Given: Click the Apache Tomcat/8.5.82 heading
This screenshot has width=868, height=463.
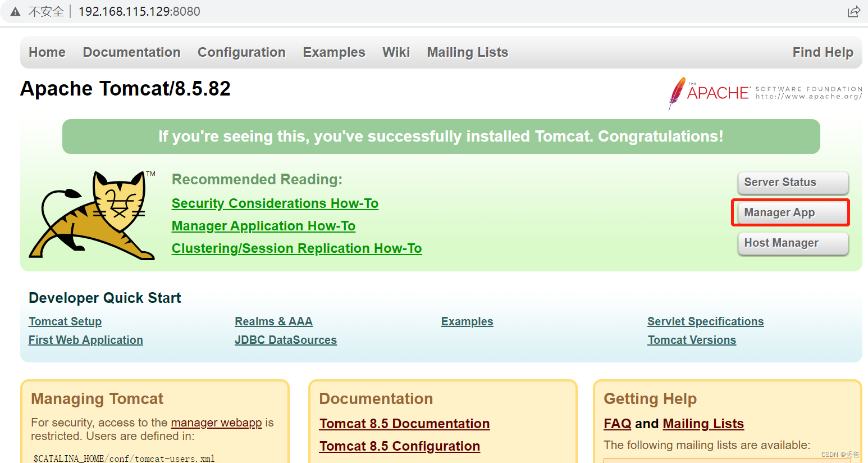Looking at the screenshot, I should pos(125,89).
